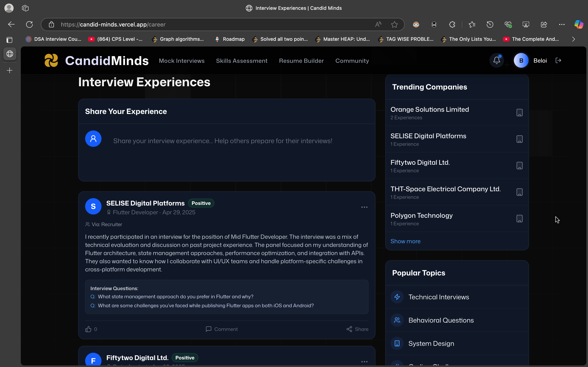Open the Resume Builder nav item
The width and height of the screenshot is (588, 367).
(301, 61)
